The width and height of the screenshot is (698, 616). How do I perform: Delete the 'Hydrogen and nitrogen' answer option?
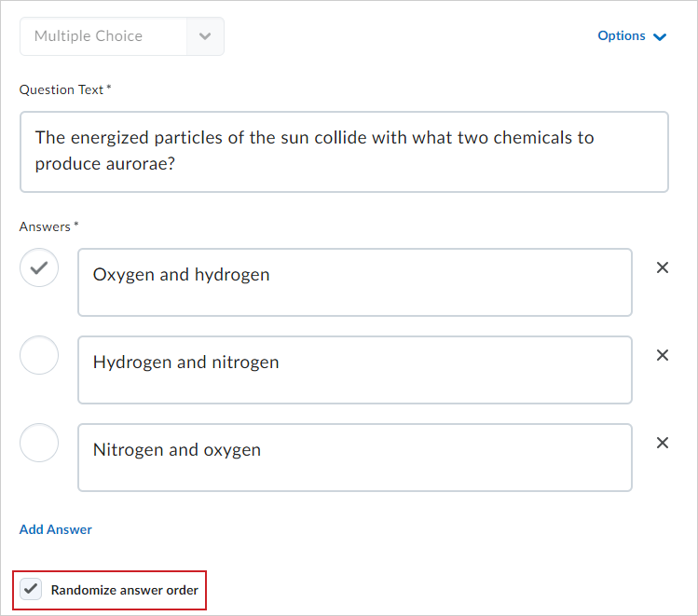coord(663,355)
